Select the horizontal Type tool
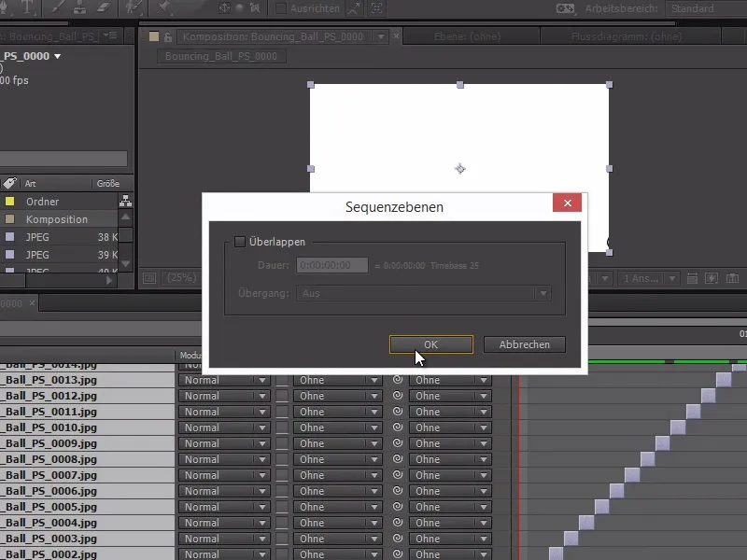 27,7
